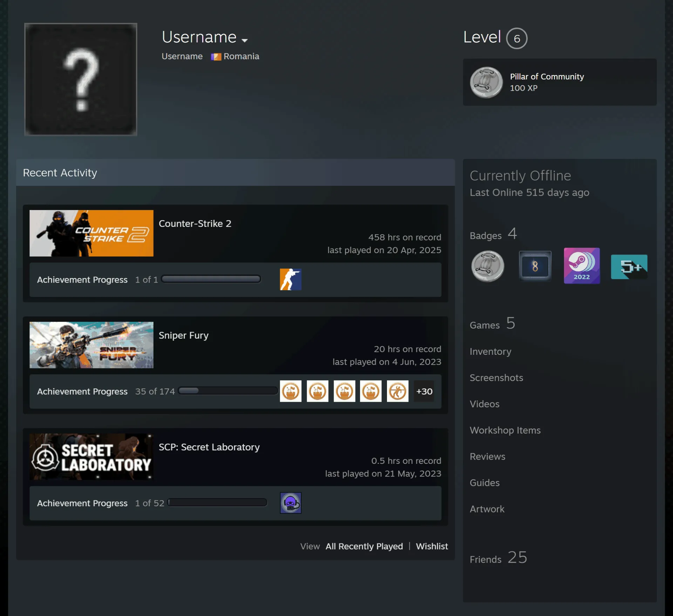Viewport: 673px width, 616px height.
Task: Open the Workshop Items link
Action: pyautogui.click(x=505, y=430)
